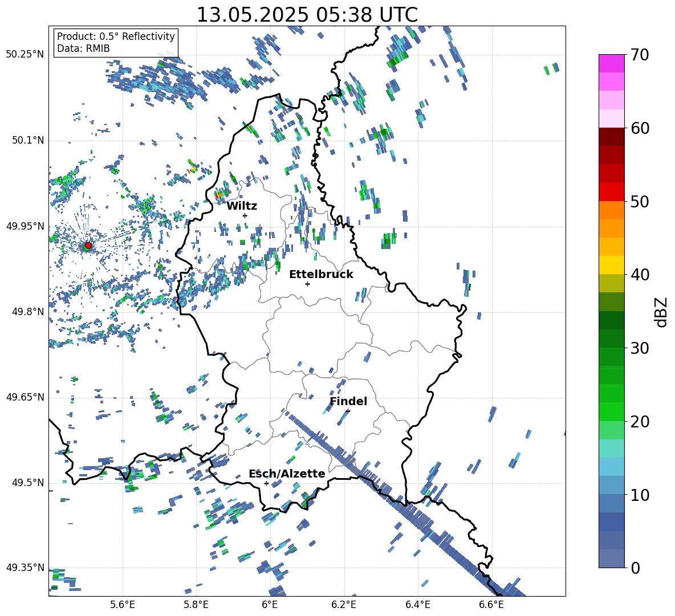Click the Ettelbruck city label
This screenshot has height=616, width=675.
tap(321, 275)
